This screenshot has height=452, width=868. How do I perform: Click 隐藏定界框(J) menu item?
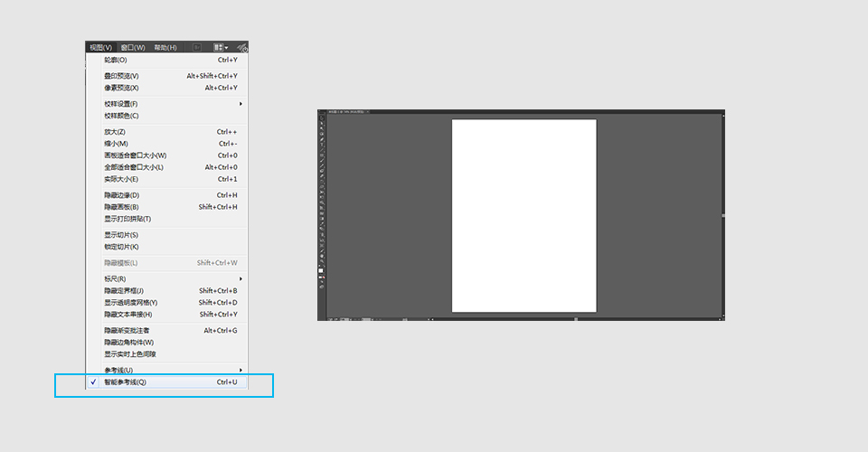(124, 291)
